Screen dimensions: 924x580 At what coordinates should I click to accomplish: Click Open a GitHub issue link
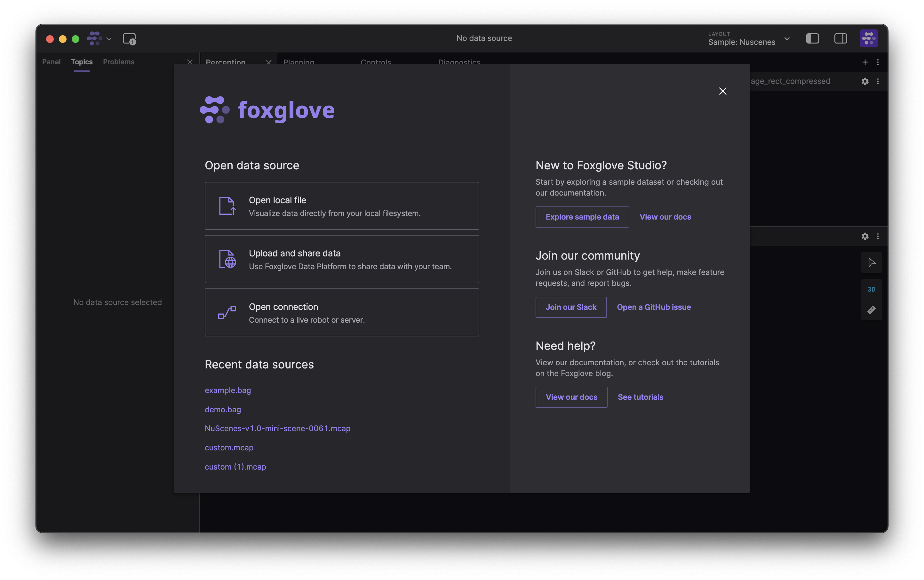[654, 307]
